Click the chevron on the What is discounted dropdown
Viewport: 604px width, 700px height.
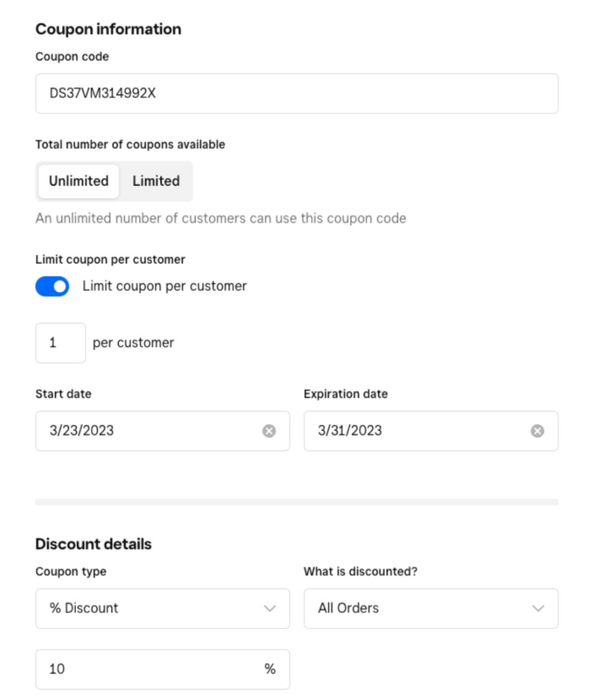pyautogui.click(x=538, y=608)
